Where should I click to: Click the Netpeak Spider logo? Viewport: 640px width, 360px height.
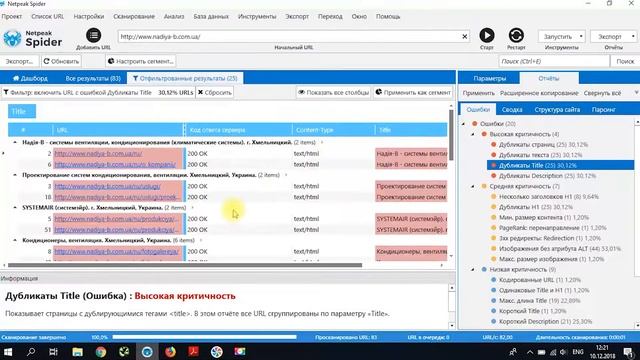pyautogui.click(x=33, y=38)
